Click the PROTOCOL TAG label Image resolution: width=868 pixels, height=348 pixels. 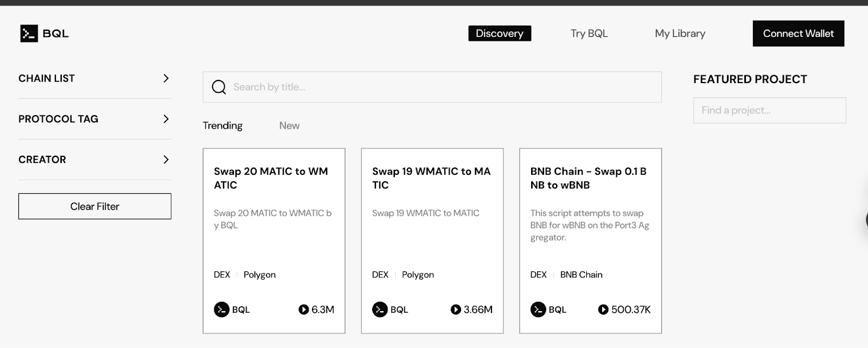point(58,119)
